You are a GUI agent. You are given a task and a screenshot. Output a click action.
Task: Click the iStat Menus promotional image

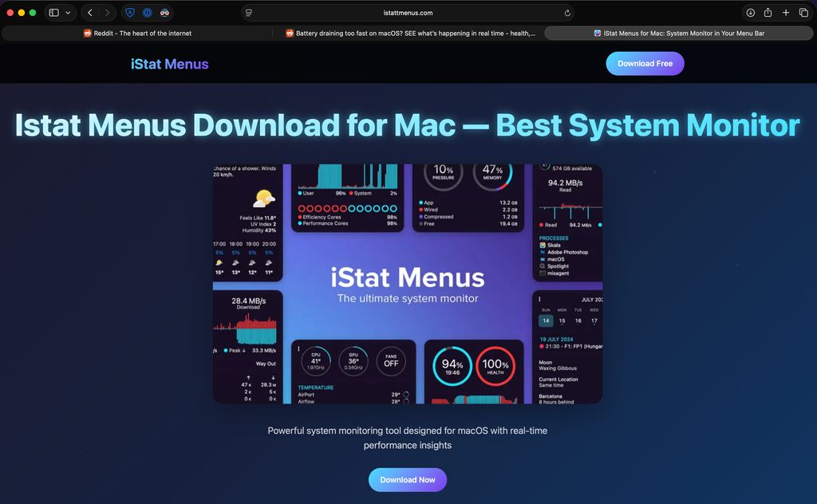click(408, 284)
